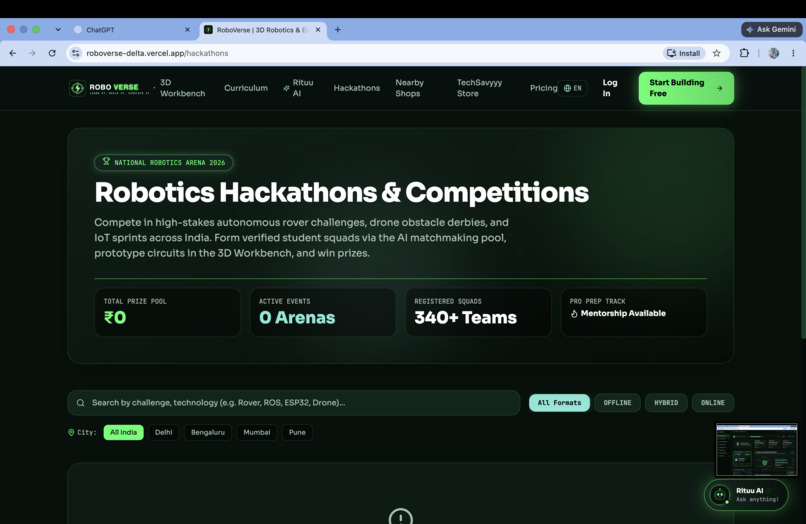Click the floating screenshot thumbnail preview
The image size is (806, 524).
(757, 449)
